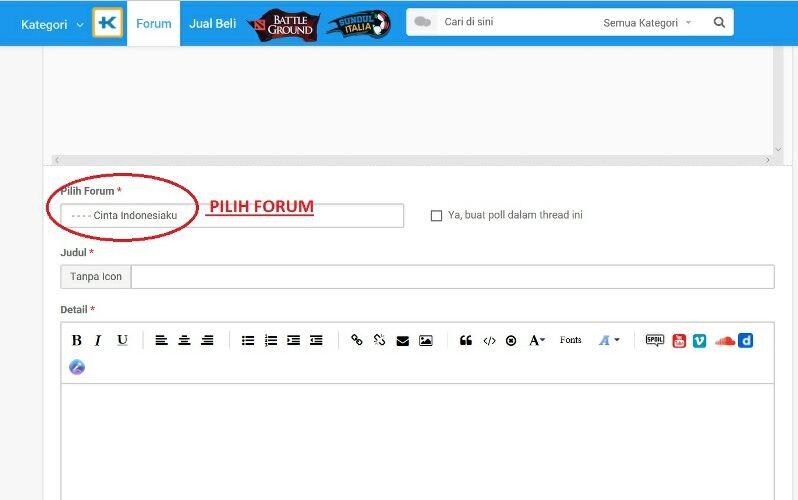
Task: Click the scroll down arrow of upper panel
Action: [778, 149]
